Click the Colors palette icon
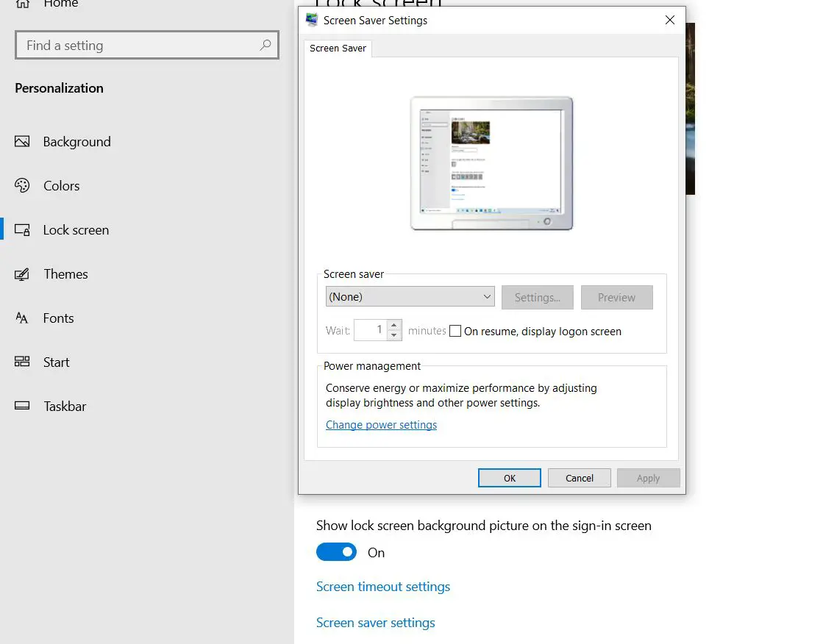 [22, 186]
